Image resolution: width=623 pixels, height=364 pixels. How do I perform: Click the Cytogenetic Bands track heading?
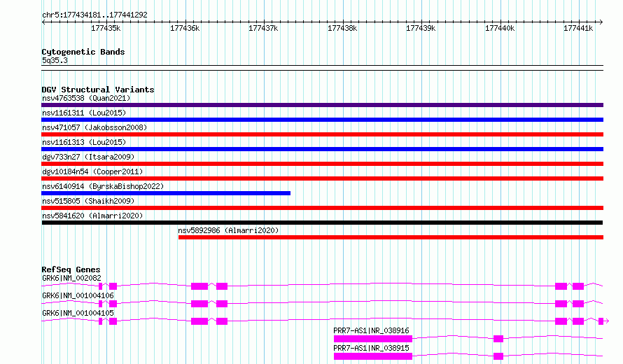pos(83,52)
